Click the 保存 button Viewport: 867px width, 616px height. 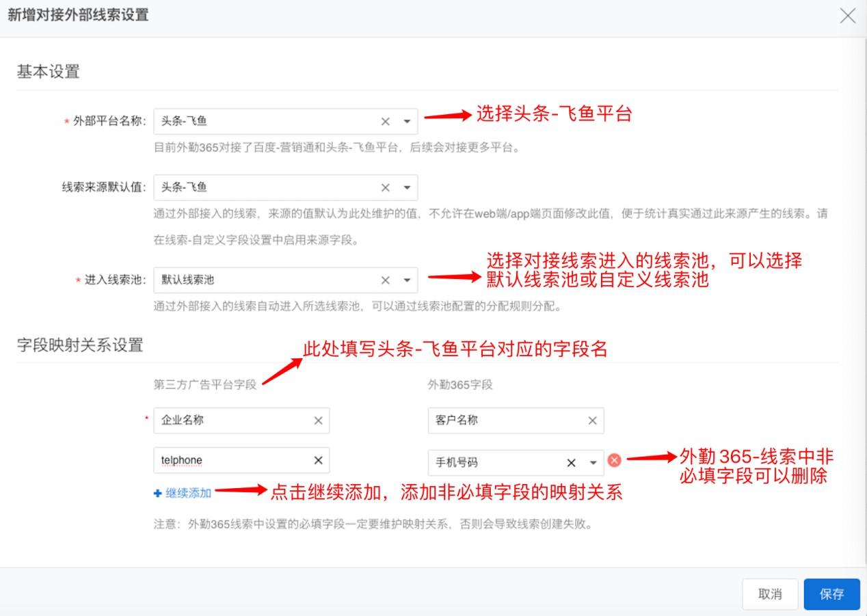pos(831,594)
